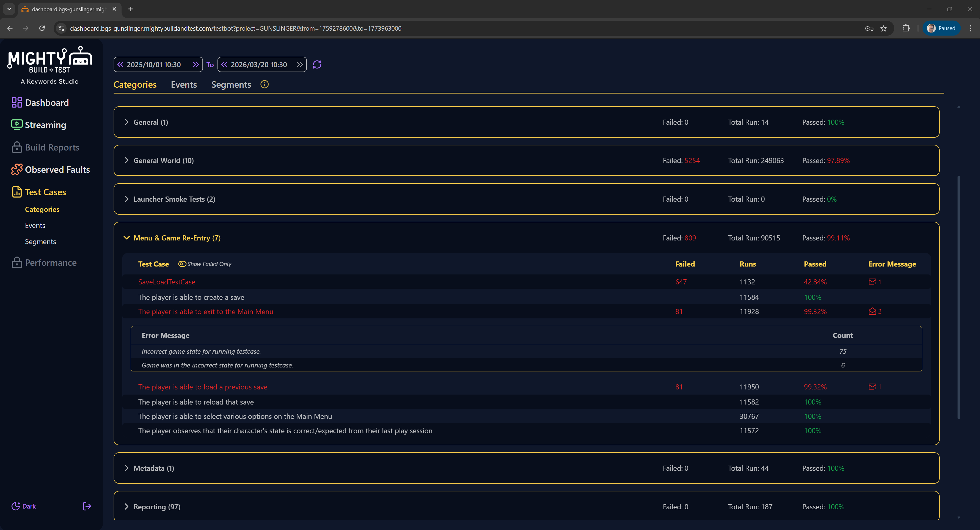Click the refresh date range icon
This screenshot has height=530, width=980.
[317, 64]
